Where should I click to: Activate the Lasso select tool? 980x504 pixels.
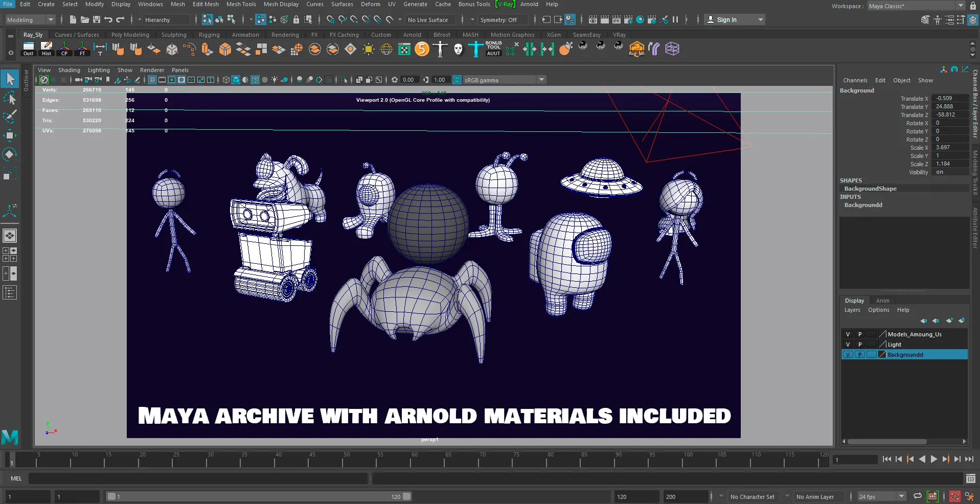[x=10, y=98]
